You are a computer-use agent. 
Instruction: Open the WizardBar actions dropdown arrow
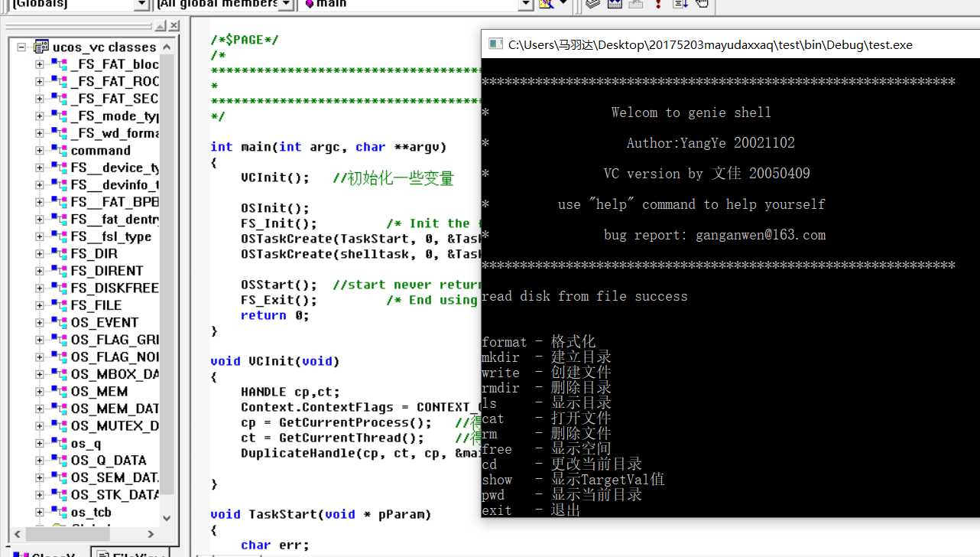[x=563, y=4]
